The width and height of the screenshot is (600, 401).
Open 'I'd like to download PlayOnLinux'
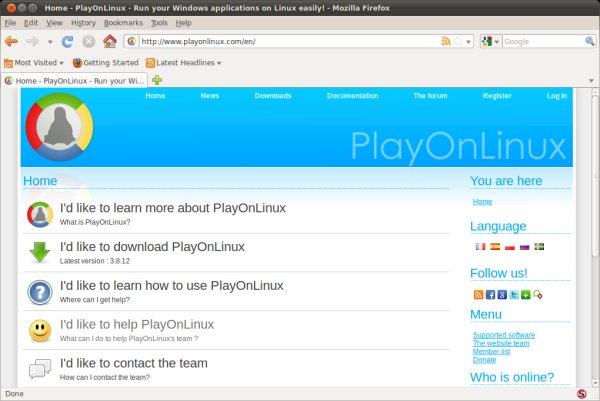coord(152,247)
